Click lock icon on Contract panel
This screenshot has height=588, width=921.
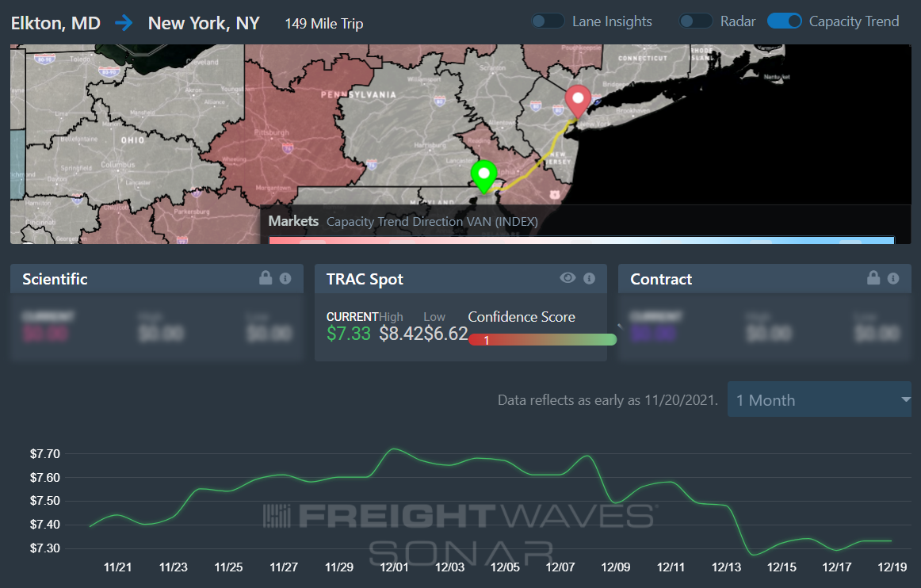[873, 278]
